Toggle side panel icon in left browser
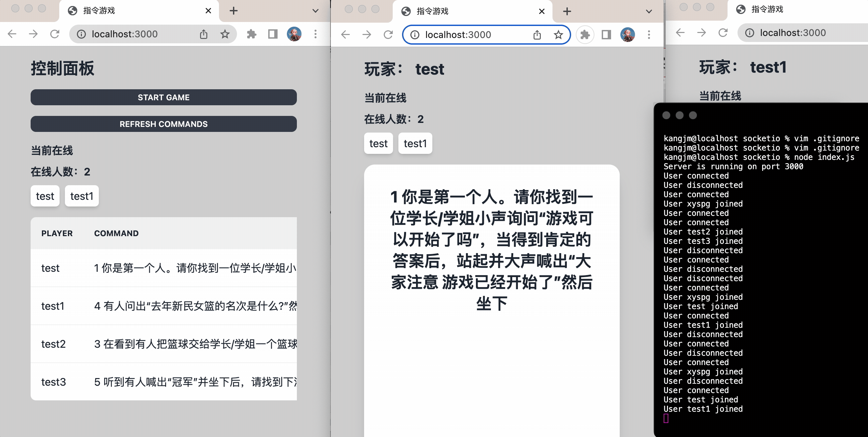This screenshot has width=868, height=437. tap(273, 34)
